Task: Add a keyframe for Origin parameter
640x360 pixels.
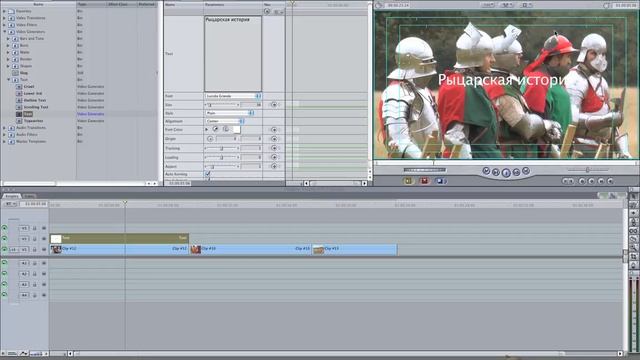Action: (x=274, y=139)
